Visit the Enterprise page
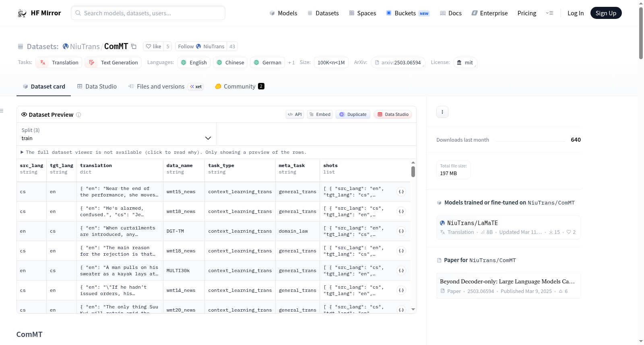Image resolution: width=644 pixels, height=345 pixels. point(489,13)
